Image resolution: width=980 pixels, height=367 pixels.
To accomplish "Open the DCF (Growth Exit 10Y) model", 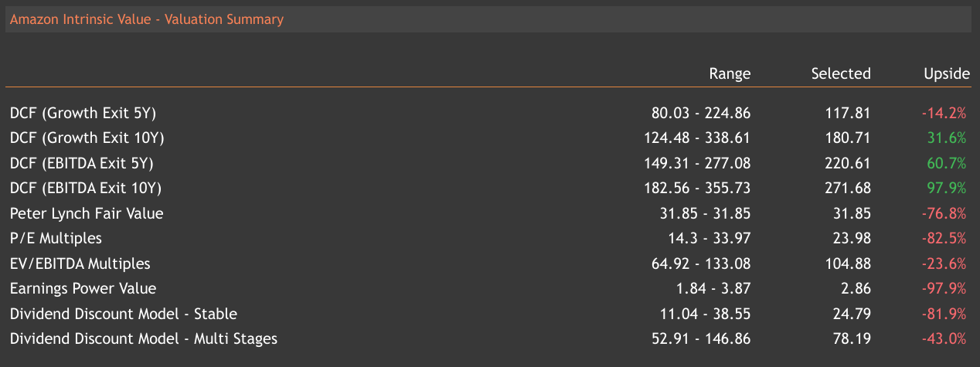I will coord(87,138).
